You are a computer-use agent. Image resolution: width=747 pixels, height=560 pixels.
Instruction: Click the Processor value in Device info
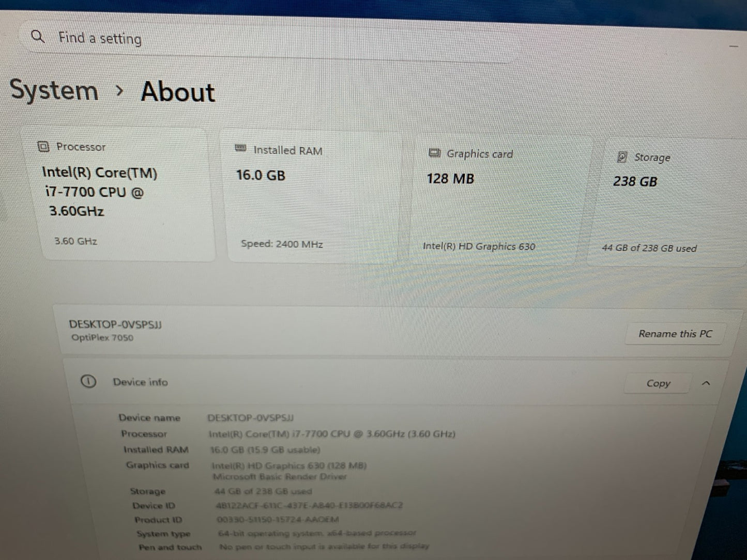click(332, 434)
